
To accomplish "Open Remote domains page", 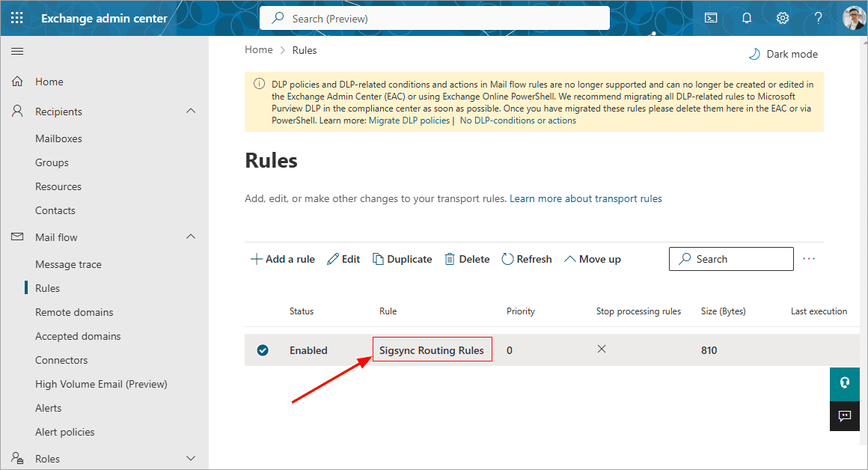I will tap(74, 312).
